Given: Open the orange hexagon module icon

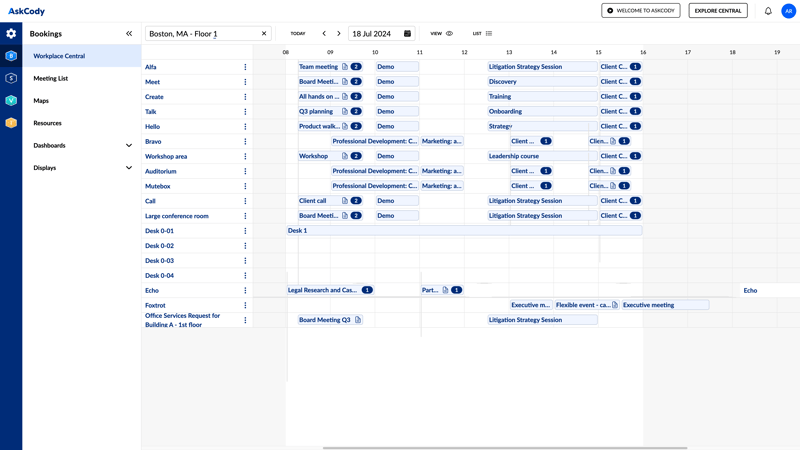Looking at the screenshot, I should [11, 123].
